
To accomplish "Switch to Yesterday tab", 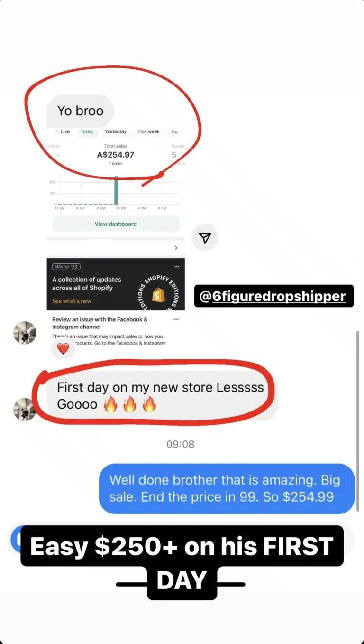I will [116, 131].
